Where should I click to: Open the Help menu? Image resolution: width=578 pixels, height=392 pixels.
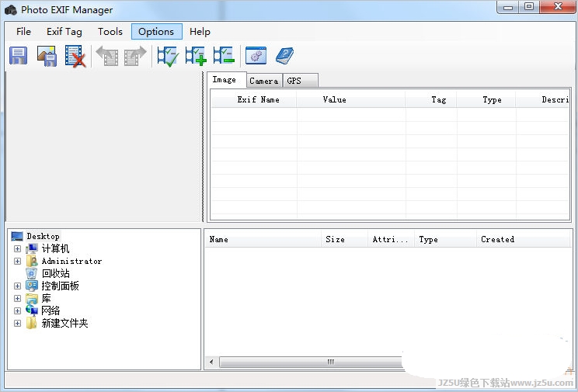point(200,32)
